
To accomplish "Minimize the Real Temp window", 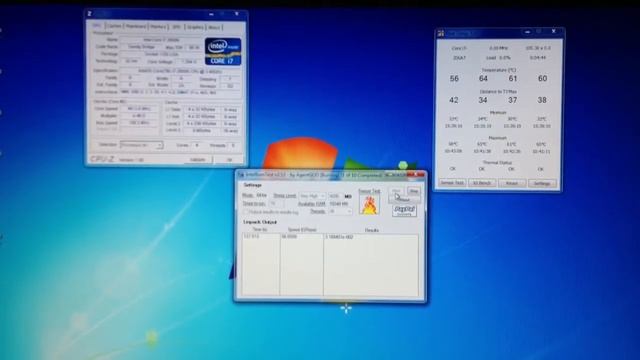I will point(527,31).
